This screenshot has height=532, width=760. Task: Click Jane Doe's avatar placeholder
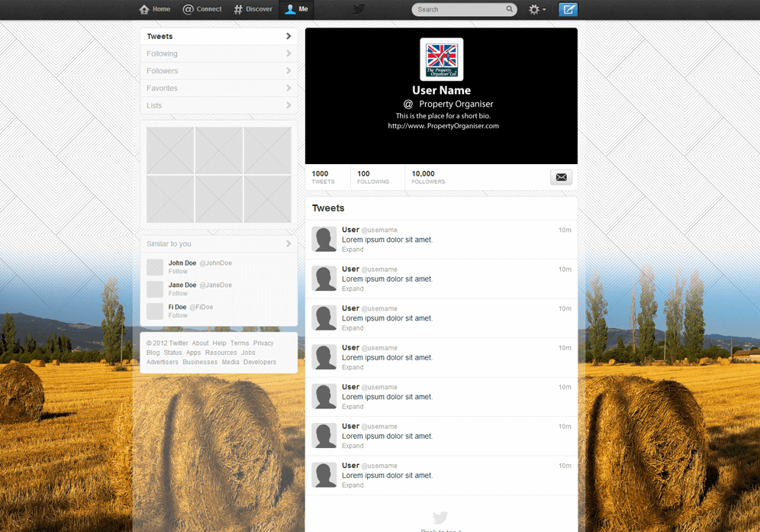(155, 289)
